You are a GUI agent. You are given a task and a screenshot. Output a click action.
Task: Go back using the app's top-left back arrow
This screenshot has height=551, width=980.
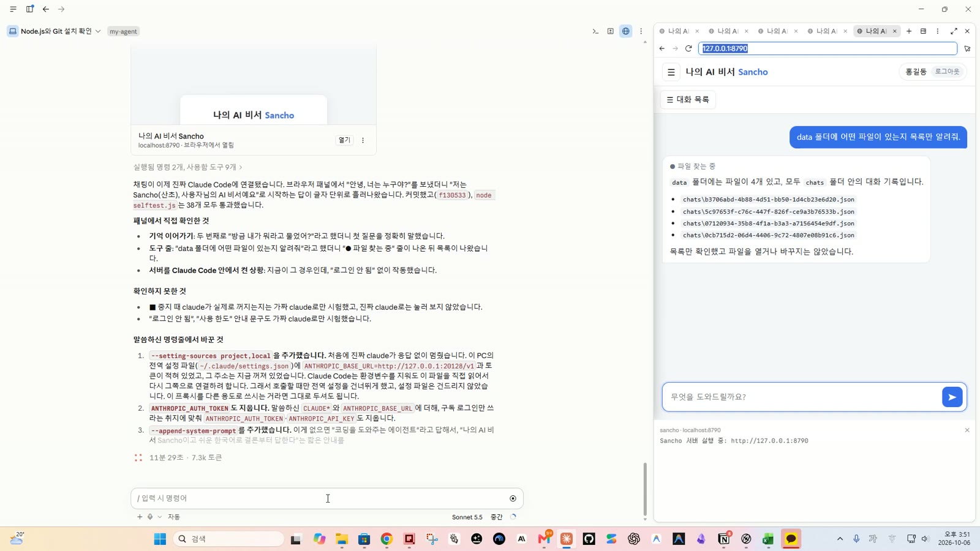pos(46,9)
